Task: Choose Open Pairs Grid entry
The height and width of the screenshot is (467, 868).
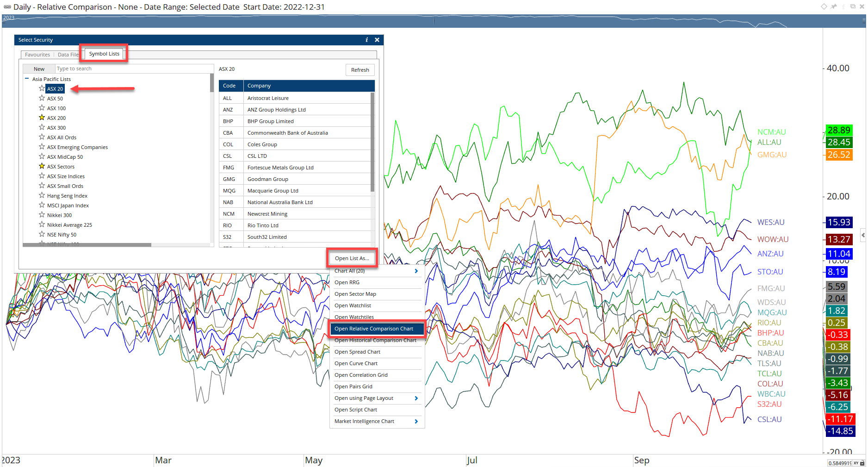Action: coord(377,386)
